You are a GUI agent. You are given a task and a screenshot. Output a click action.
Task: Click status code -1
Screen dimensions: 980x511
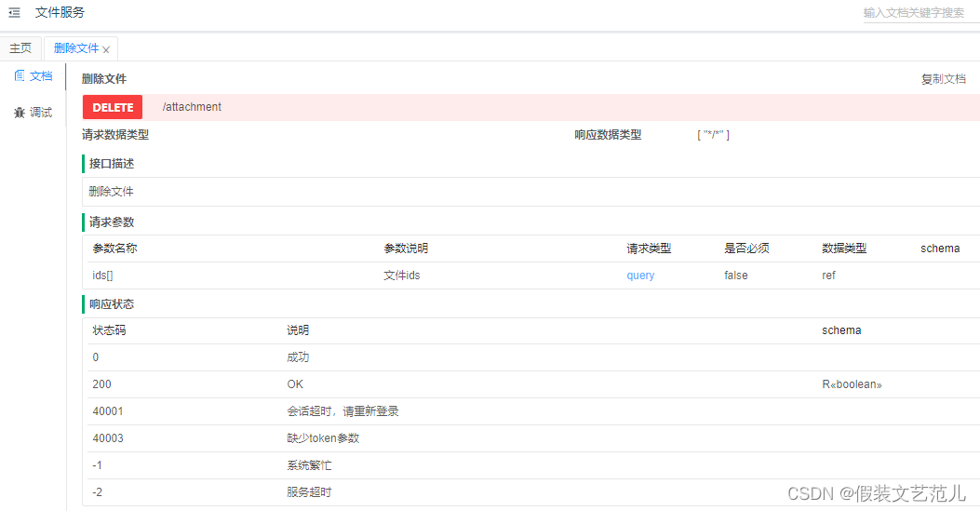(x=98, y=465)
